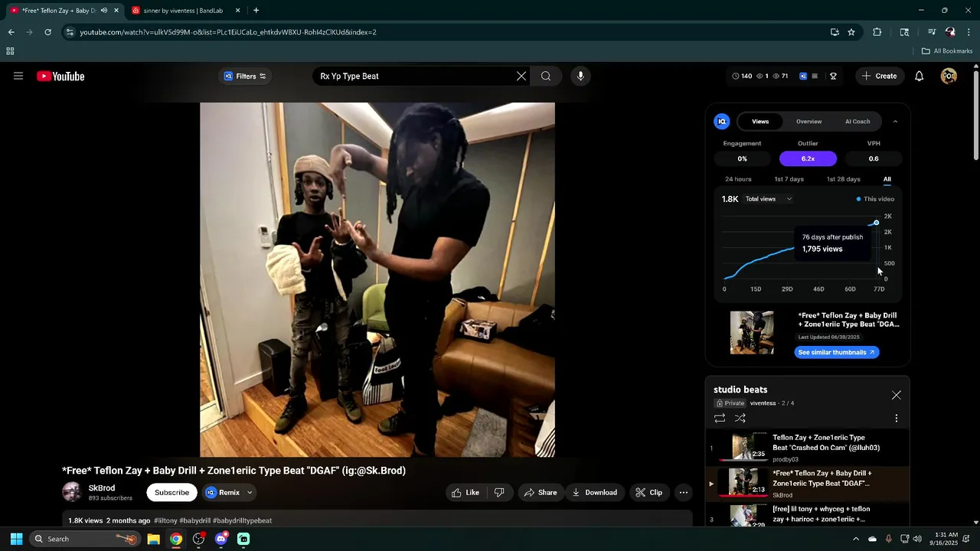Click See similar thumbnails
Screen dimensions: 980x551
point(836,352)
